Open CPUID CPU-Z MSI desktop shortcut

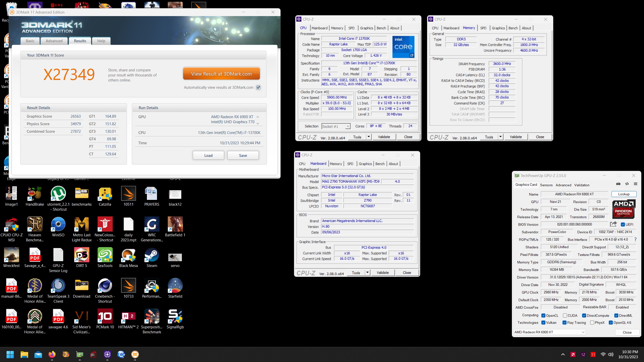11,230
